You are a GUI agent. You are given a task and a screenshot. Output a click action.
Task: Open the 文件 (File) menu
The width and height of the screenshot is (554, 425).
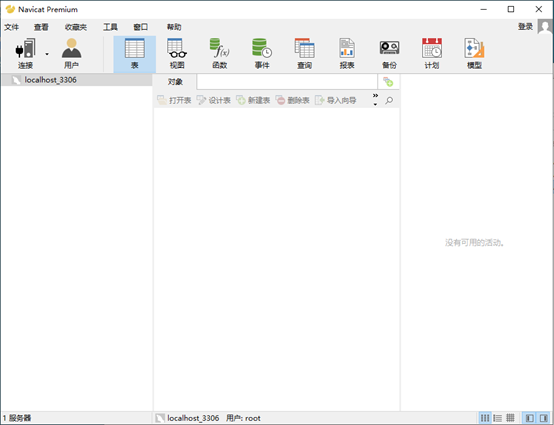pyautogui.click(x=12, y=27)
